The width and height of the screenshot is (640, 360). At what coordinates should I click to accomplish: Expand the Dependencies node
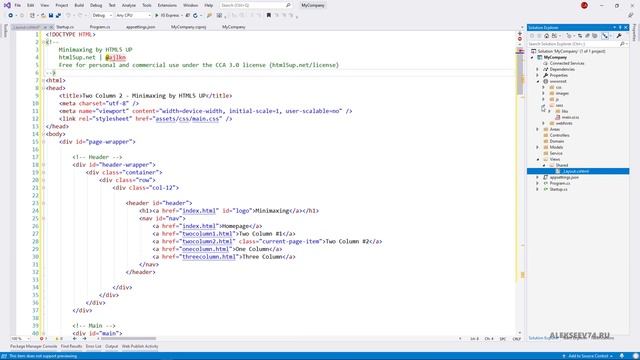[538, 69]
